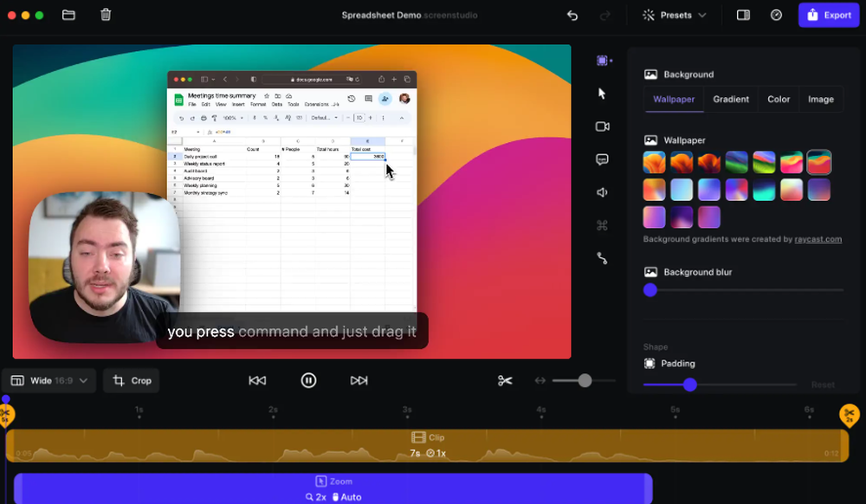
Task: Open the Captions settings sidebar icon
Action: pyautogui.click(x=602, y=159)
